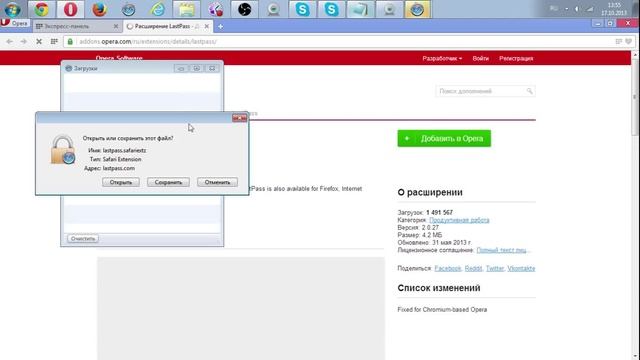Screen dimensions: 640x360
Task: Click the system tray volume icon
Action: 577,9
